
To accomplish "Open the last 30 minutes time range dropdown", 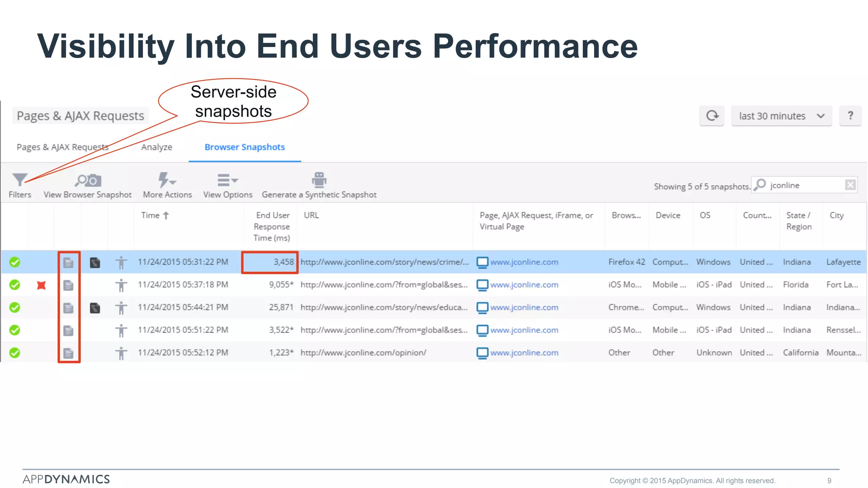I will (x=782, y=116).
